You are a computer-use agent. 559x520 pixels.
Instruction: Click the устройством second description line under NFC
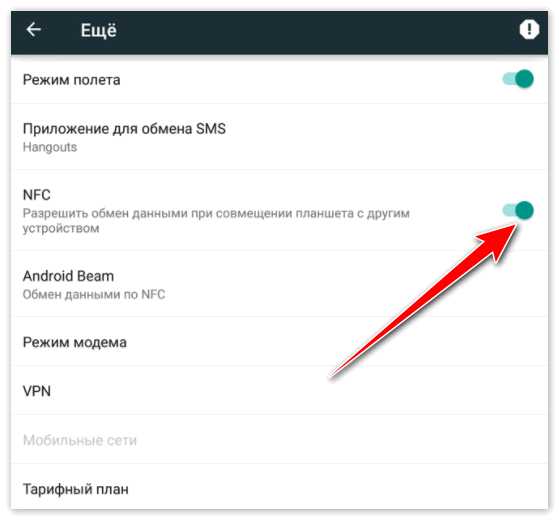(x=61, y=228)
